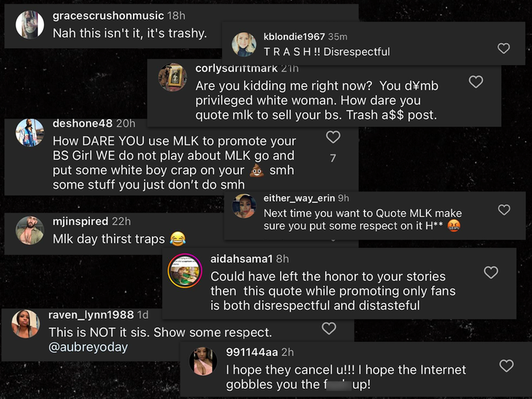
Task: Like raven_lynn1988's comment
Action: tap(329, 329)
